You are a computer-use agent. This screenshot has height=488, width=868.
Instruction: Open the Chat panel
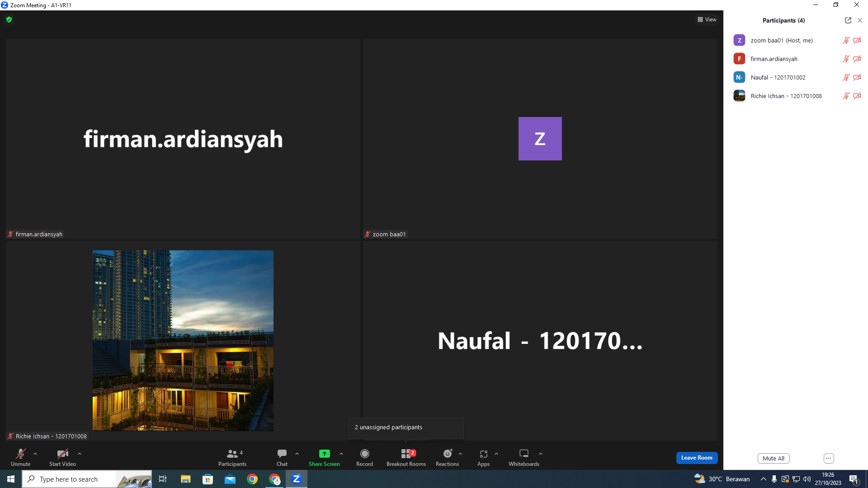pyautogui.click(x=282, y=457)
